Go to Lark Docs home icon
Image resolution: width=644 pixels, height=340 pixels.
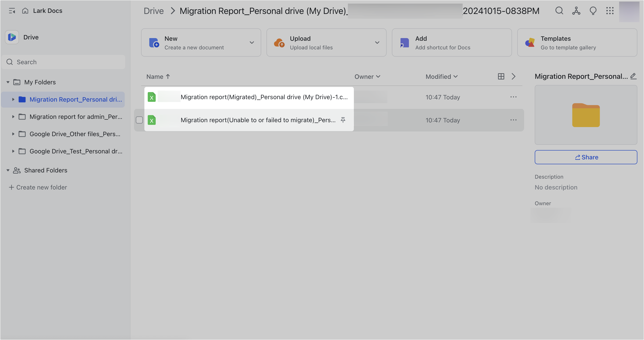pos(25,11)
